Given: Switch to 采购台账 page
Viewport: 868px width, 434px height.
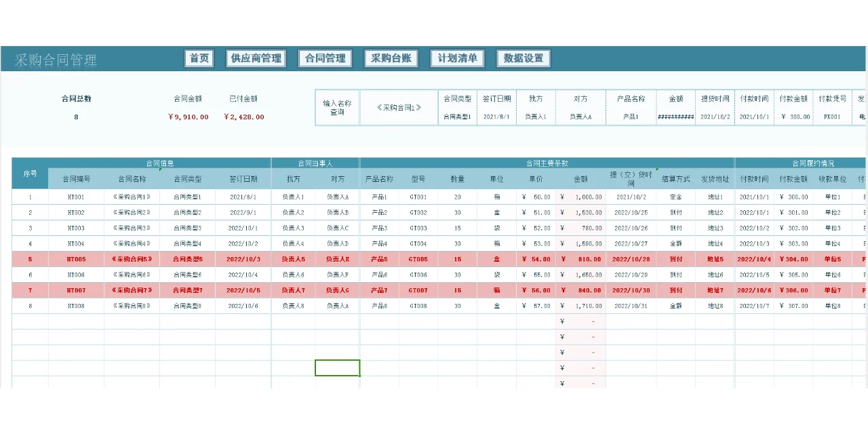Looking at the screenshot, I should pos(391,58).
